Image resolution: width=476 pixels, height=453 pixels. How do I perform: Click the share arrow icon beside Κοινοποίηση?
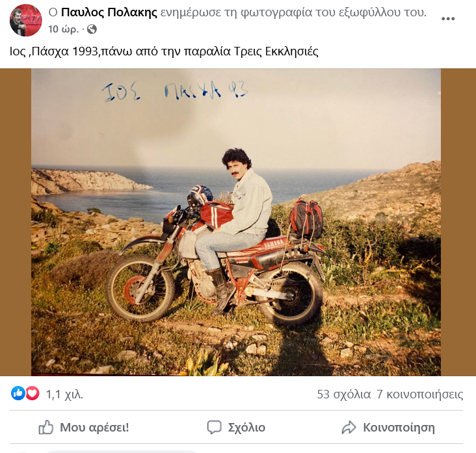click(349, 428)
